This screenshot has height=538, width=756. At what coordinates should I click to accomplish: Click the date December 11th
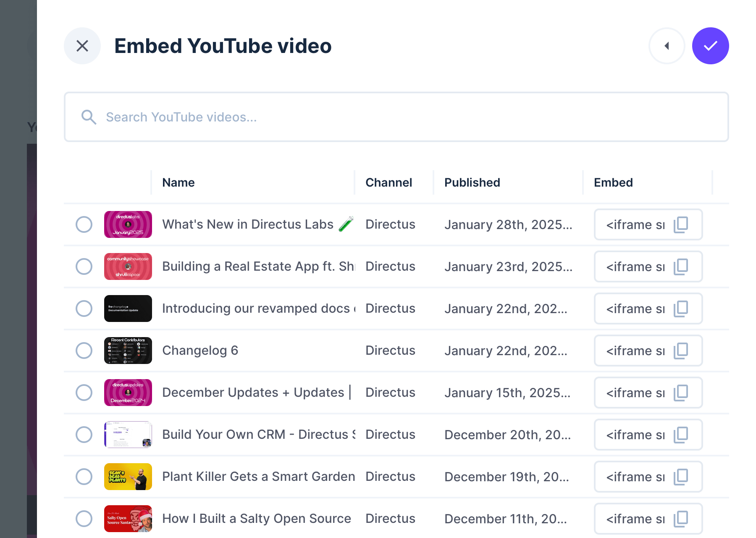point(506,519)
